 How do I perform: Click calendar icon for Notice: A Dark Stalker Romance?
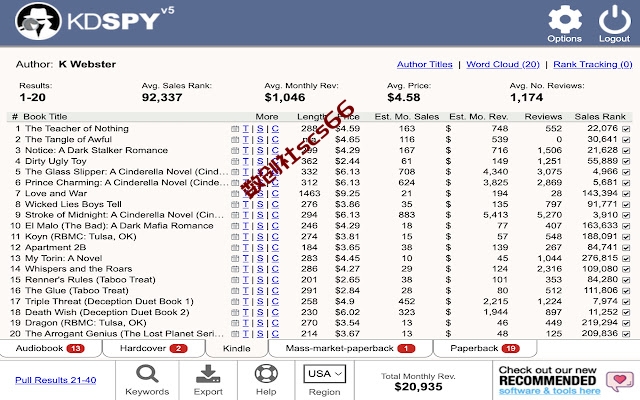pos(235,150)
